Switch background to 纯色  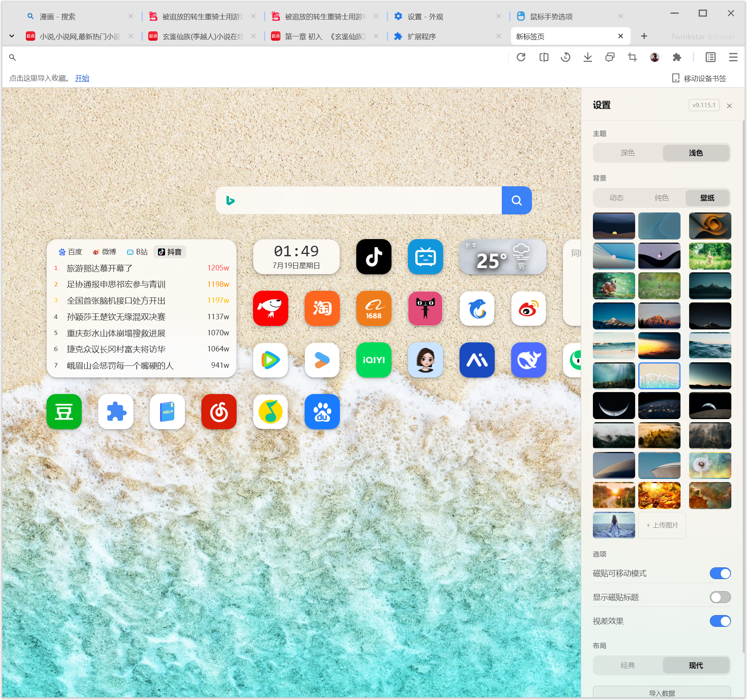[x=662, y=198]
